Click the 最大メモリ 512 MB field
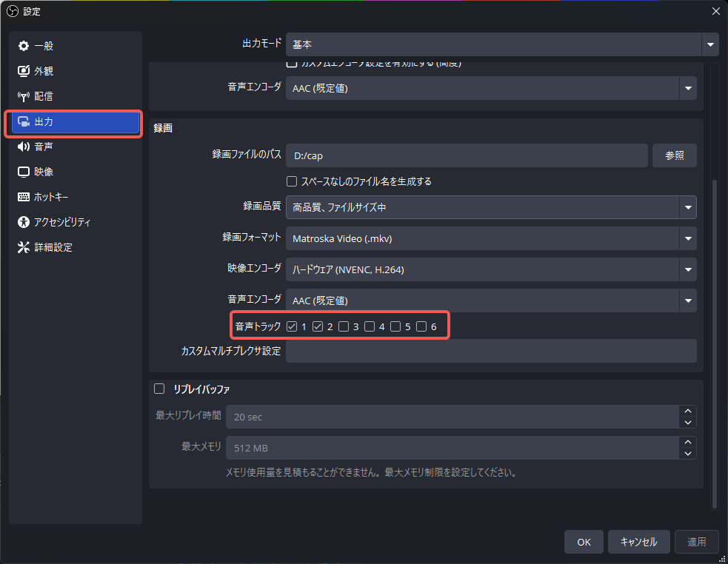 (x=453, y=448)
